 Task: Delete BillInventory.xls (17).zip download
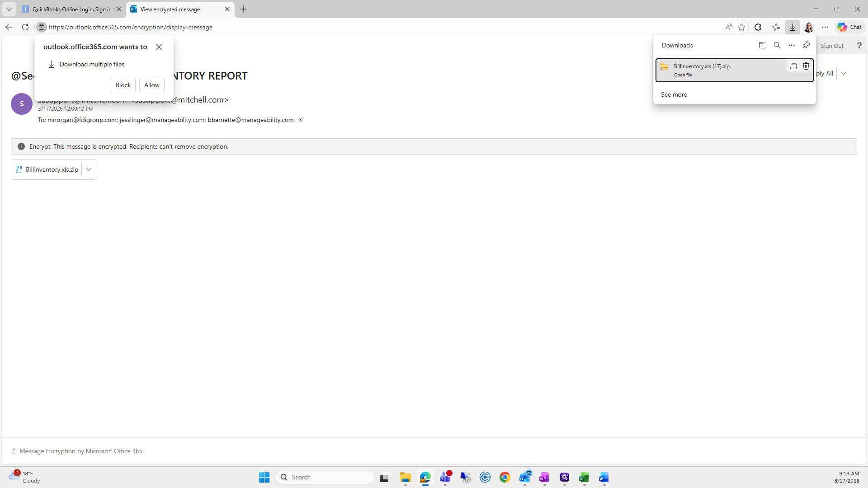tap(806, 66)
